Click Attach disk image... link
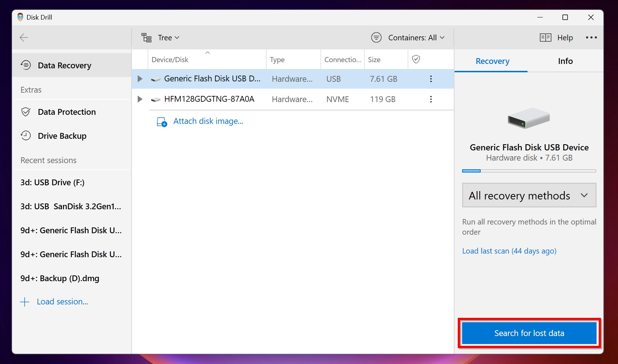Image resolution: width=618 pixels, height=364 pixels. [x=208, y=121]
